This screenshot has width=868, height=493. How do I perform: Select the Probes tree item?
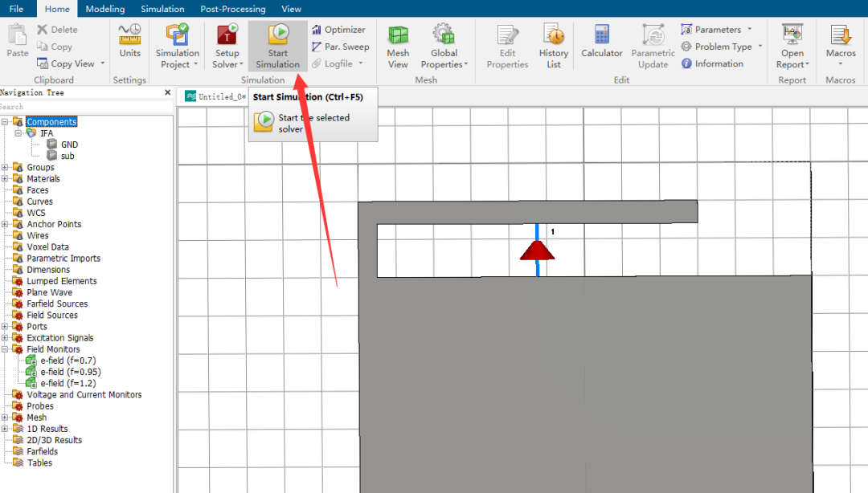click(40, 406)
